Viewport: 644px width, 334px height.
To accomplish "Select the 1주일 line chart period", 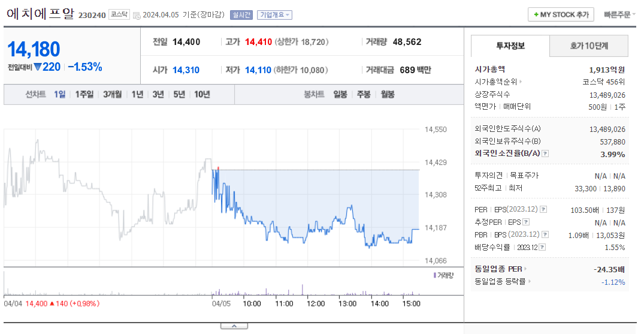I will point(84,95).
